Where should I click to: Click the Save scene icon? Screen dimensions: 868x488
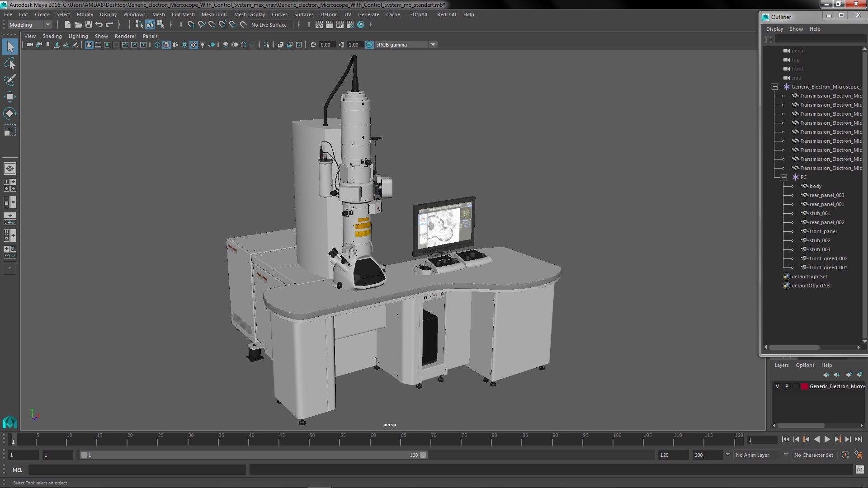[89, 25]
